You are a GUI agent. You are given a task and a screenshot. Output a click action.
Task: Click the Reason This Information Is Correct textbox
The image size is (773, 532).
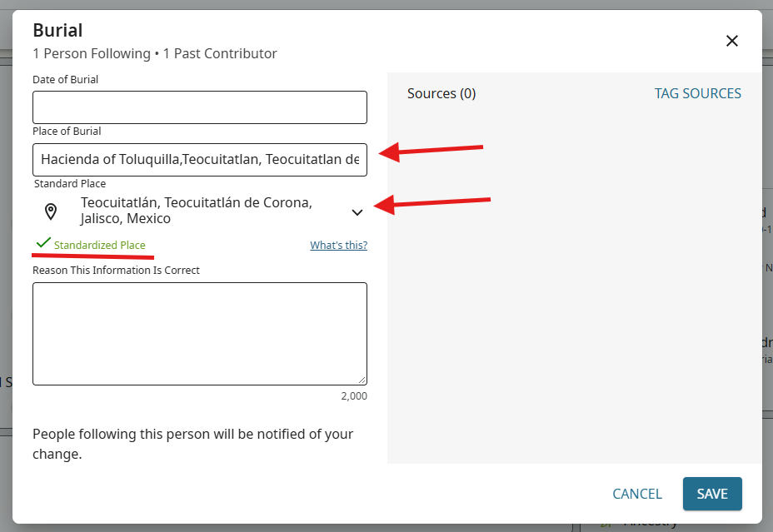(200, 334)
